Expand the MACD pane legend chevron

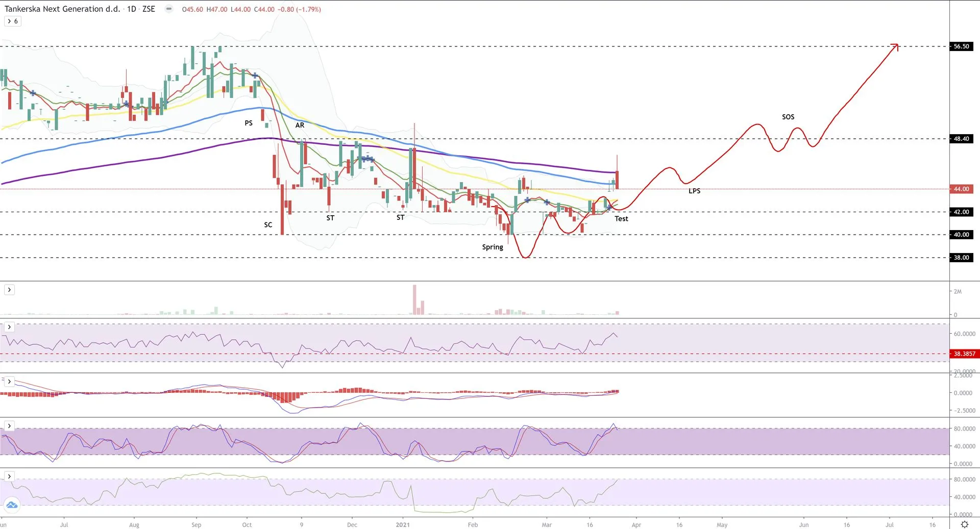click(9, 382)
